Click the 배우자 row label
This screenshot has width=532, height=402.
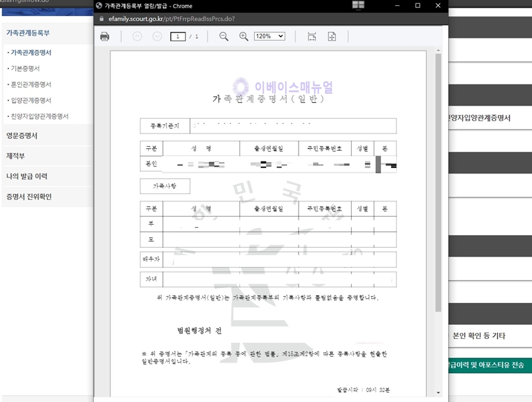pos(152,259)
